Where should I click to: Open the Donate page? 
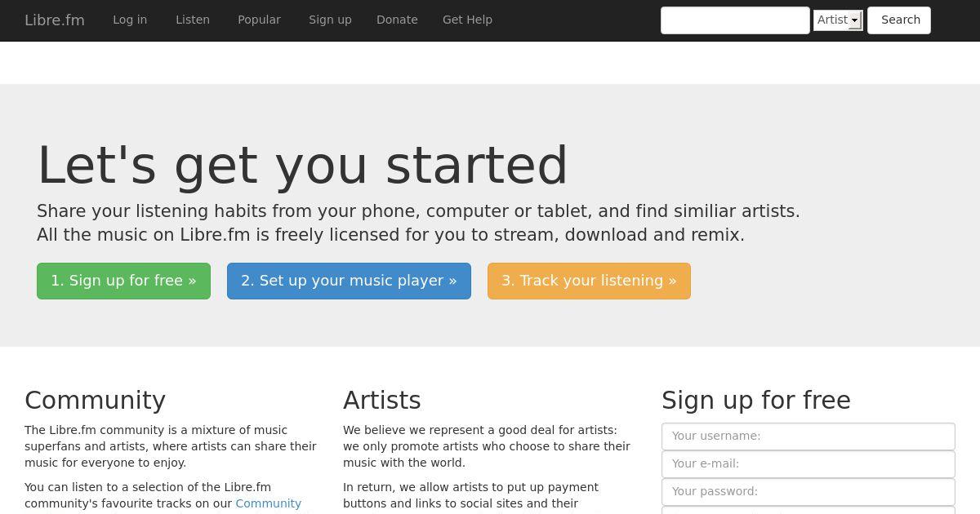397,20
